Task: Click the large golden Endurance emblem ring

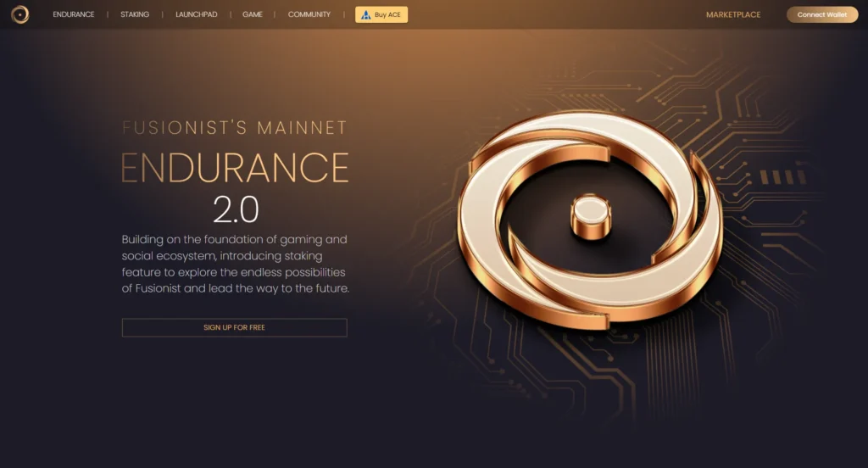Action: [590, 220]
